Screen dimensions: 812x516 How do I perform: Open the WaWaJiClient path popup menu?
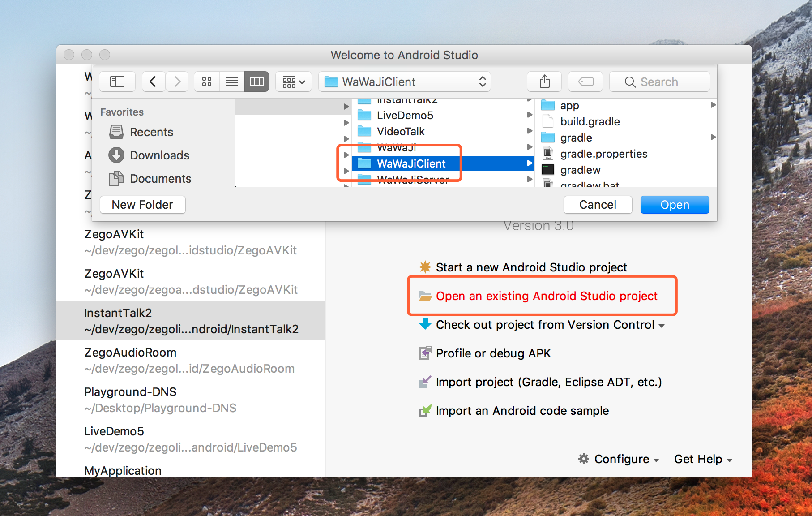click(404, 82)
